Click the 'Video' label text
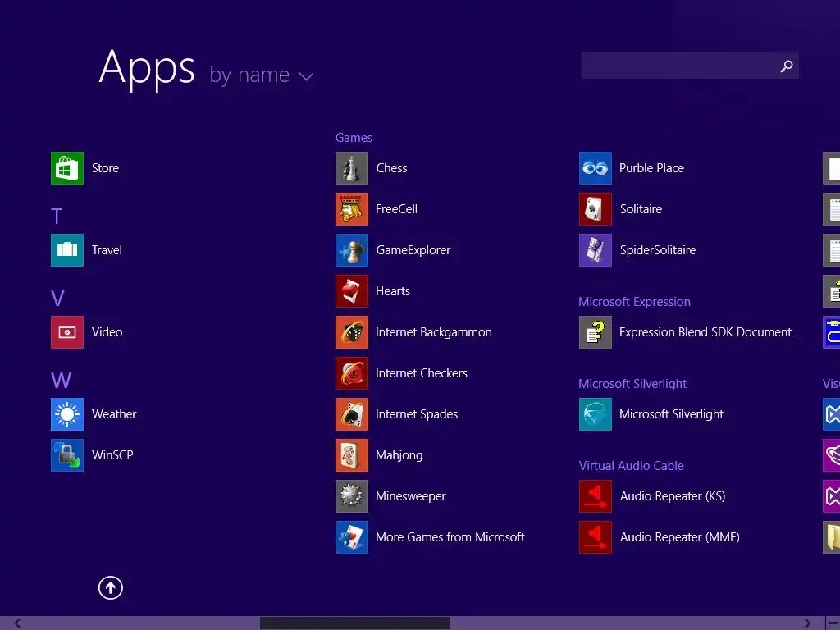The width and height of the screenshot is (840, 630). (107, 332)
